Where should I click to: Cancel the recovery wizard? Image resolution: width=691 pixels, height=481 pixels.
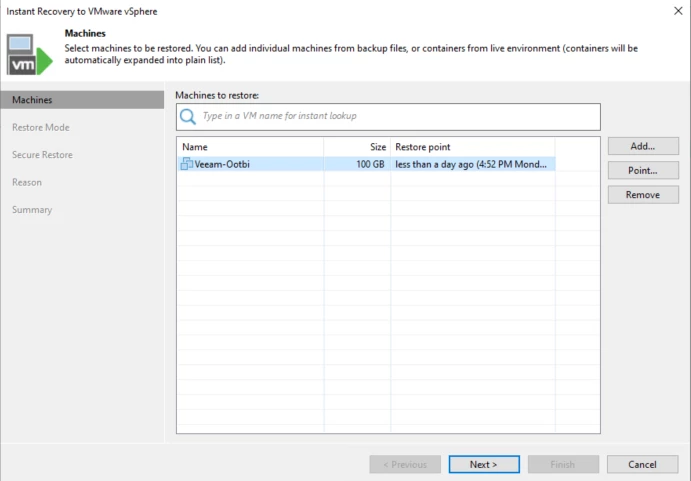click(x=642, y=464)
